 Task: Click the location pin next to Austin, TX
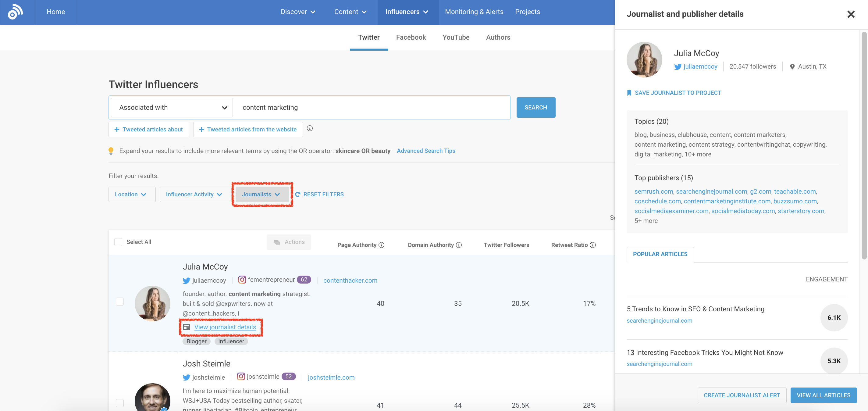pos(793,66)
